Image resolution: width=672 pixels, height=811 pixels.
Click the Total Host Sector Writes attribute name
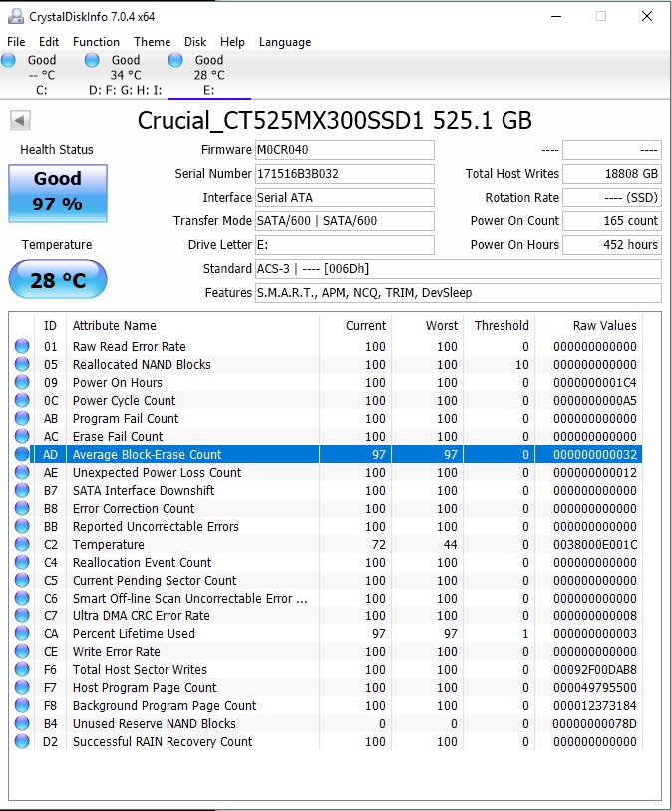pyautogui.click(x=140, y=669)
